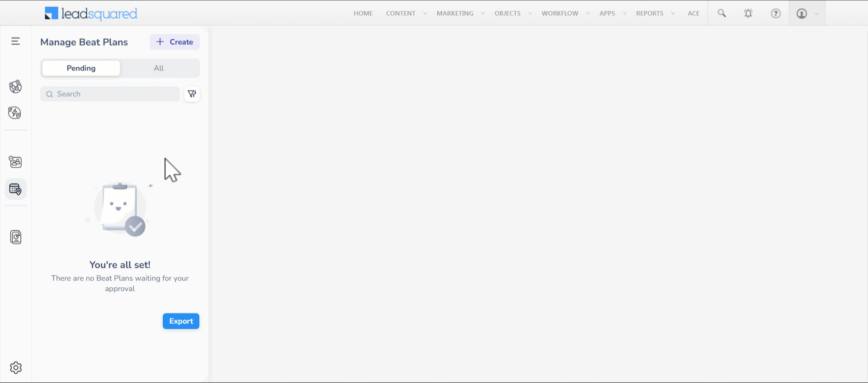Screen dimensions: 868x383
Task: Click the filter and sort icon
Action: tap(192, 94)
